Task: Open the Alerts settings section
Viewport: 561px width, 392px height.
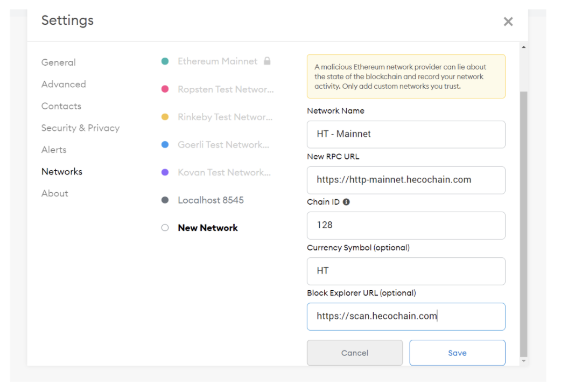Action: pyautogui.click(x=54, y=150)
